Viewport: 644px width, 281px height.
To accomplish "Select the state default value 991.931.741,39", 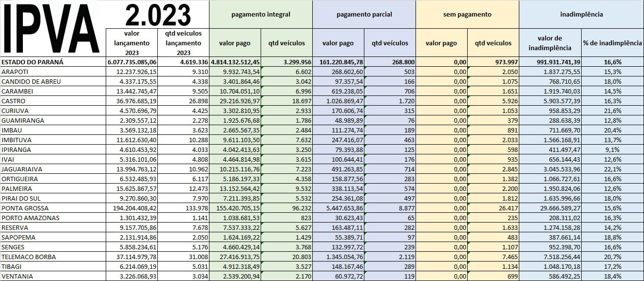I will coord(550,62).
